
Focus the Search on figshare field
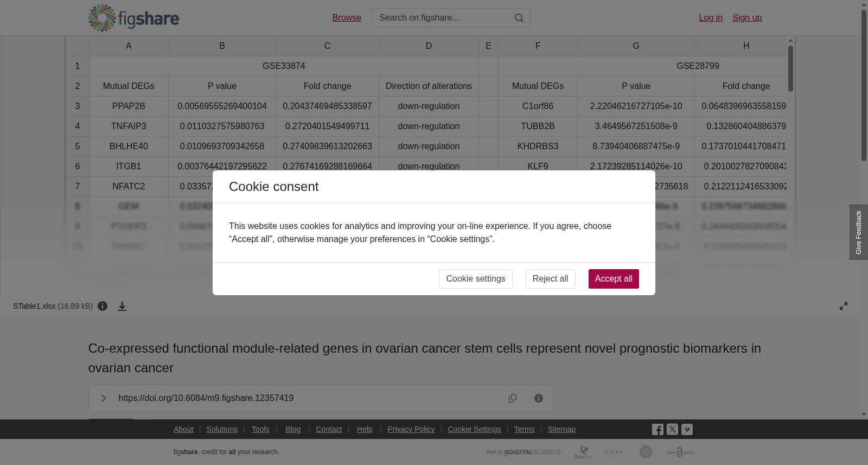pyautogui.click(x=450, y=18)
